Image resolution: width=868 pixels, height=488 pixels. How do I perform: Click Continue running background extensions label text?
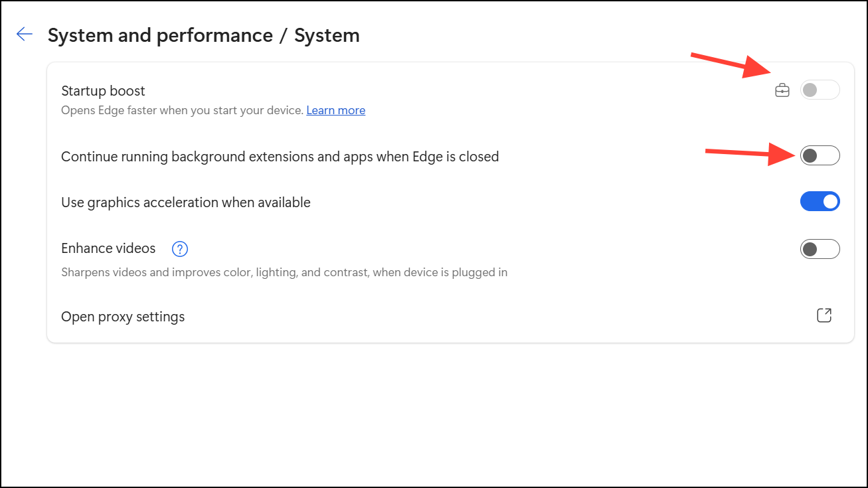click(x=280, y=157)
